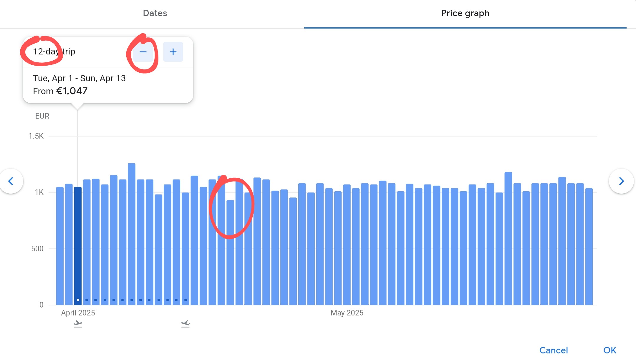Screen dimensions: 636x364
Task: Click the departure plane icon below the chart
Action: (x=78, y=324)
